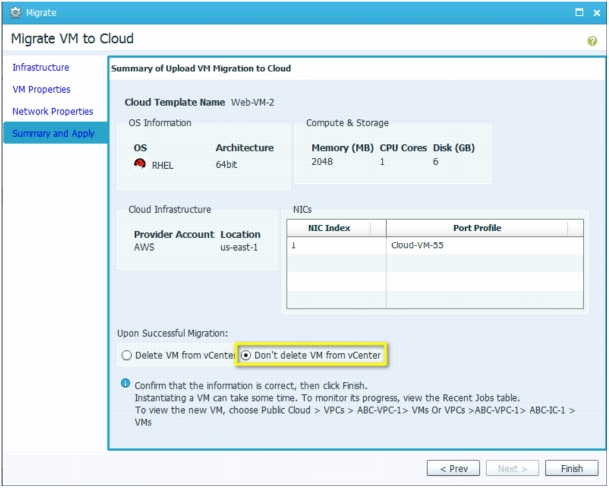Click the 64bit architecture value
The width and height of the screenshot is (609, 488).
226,165
